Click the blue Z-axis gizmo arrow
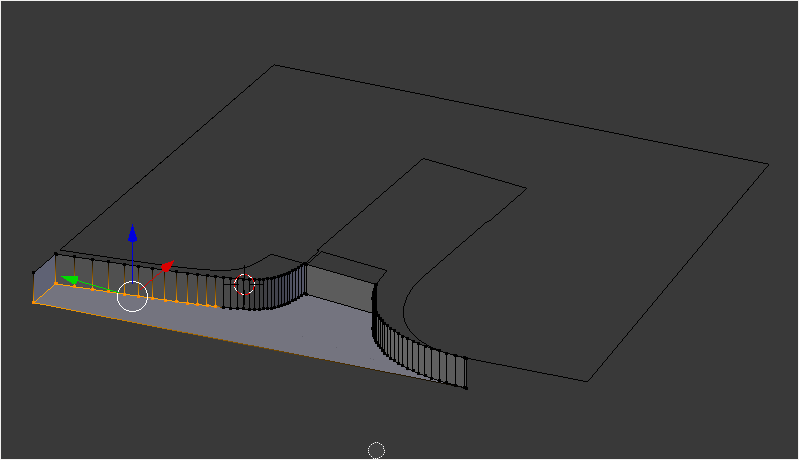799x460 pixels. coord(132,233)
